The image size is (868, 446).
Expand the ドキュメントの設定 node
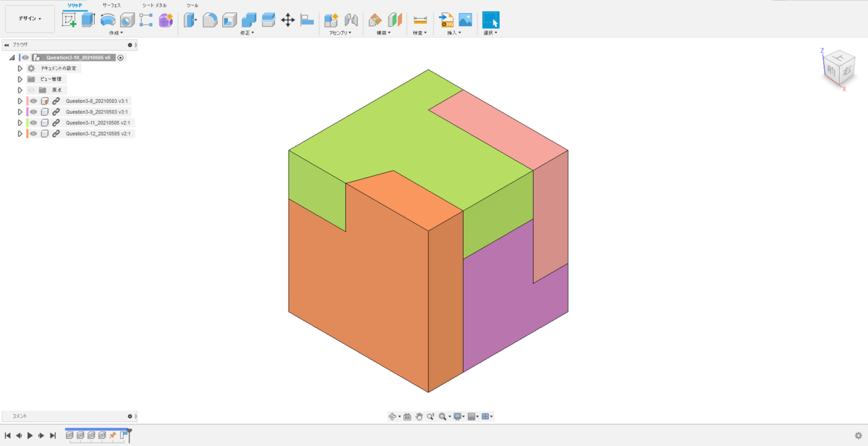[20, 68]
